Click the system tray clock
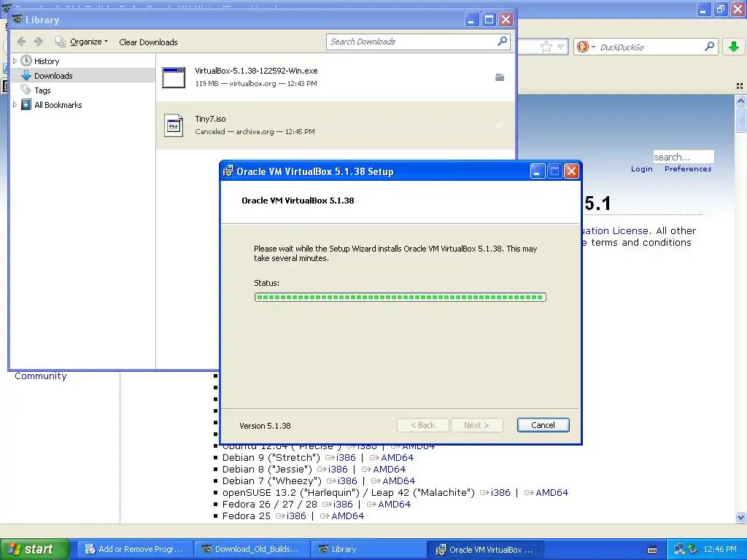This screenshot has height=560, width=747. click(x=720, y=549)
